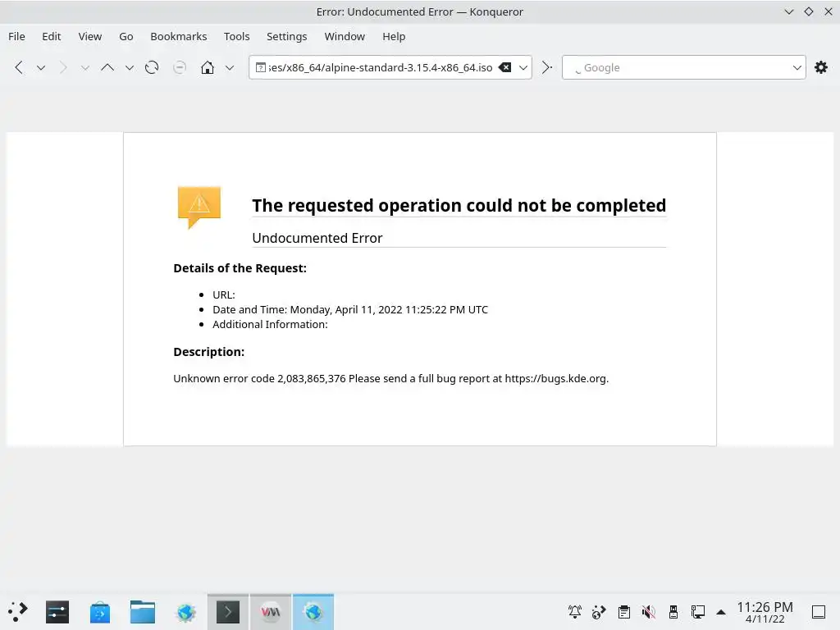Viewport: 840px width, 630px height.
Task: Open the KDE application launcher
Action: click(x=18, y=612)
